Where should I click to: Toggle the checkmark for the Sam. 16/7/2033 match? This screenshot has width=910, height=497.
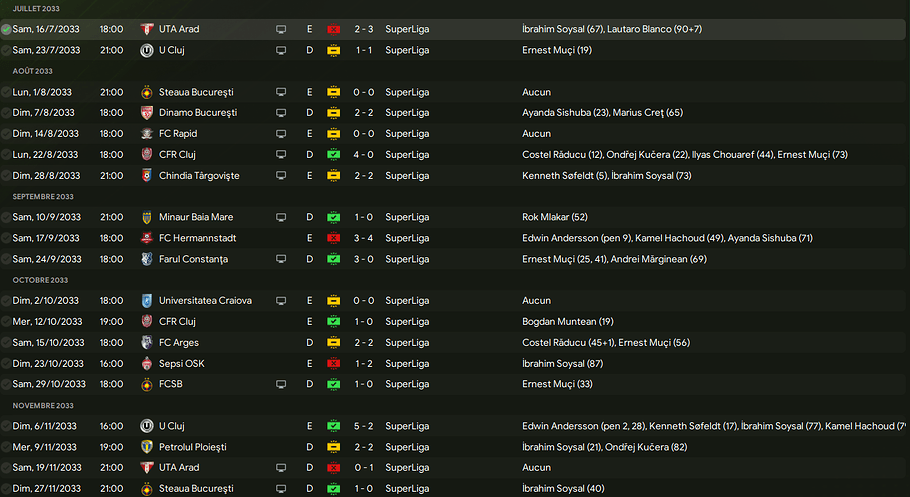point(7,29)
